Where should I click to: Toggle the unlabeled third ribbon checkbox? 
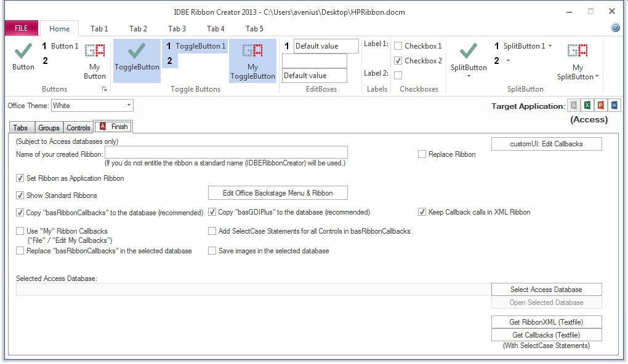(398, 75)
